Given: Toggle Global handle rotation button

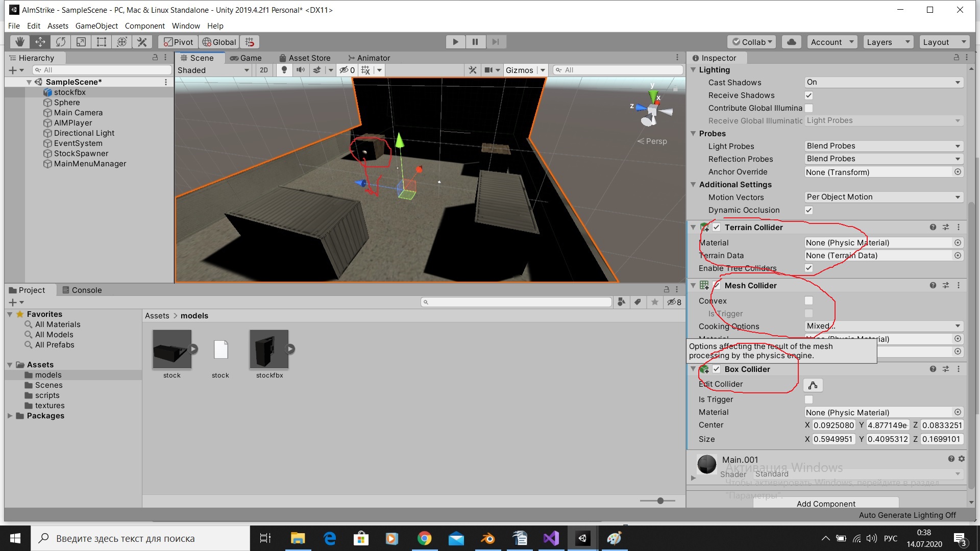Looking at the screenshot, I should (219, 42).
